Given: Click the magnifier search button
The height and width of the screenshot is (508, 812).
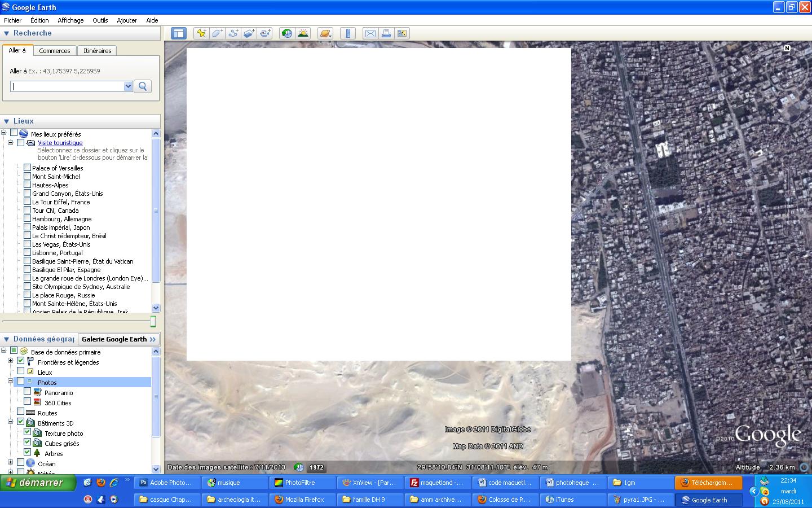Looking at the screenshot, I should [x=143, y=86].
